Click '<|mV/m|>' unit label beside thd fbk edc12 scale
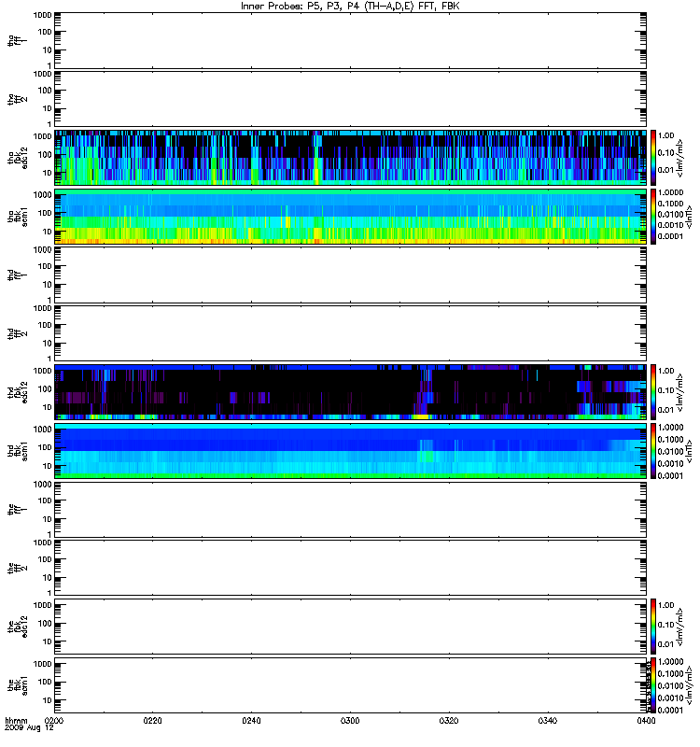This screenshot has height=747, width=700. [x=679, y=392]
